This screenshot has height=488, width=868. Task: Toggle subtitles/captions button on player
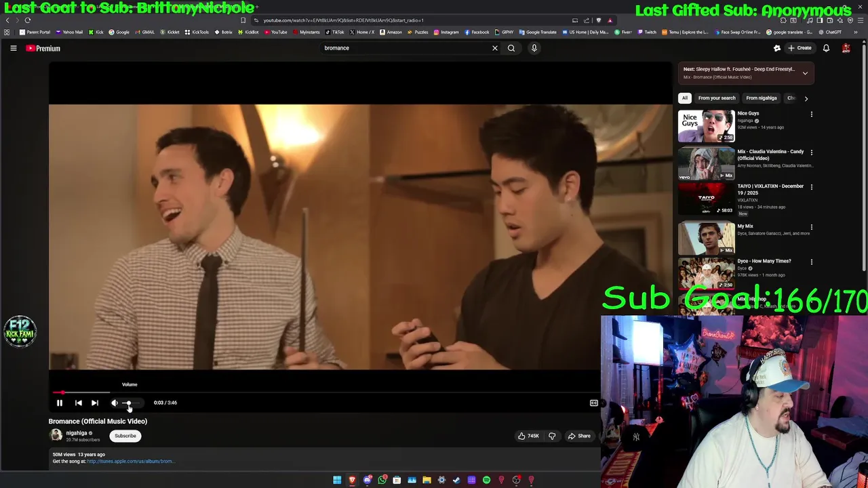click(x=593, y=403)
